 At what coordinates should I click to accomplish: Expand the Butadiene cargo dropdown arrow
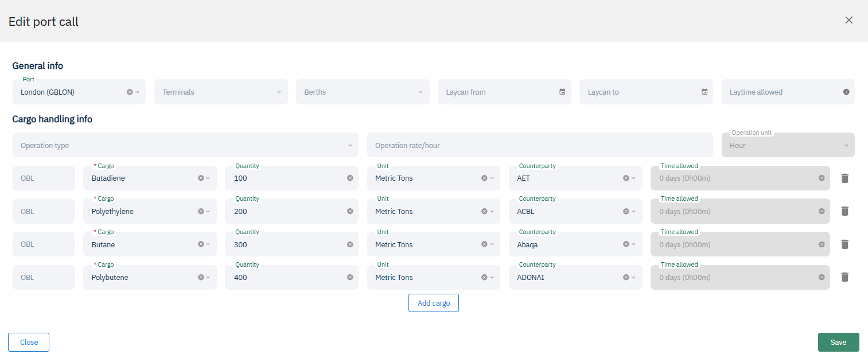[x=208, y=178]
